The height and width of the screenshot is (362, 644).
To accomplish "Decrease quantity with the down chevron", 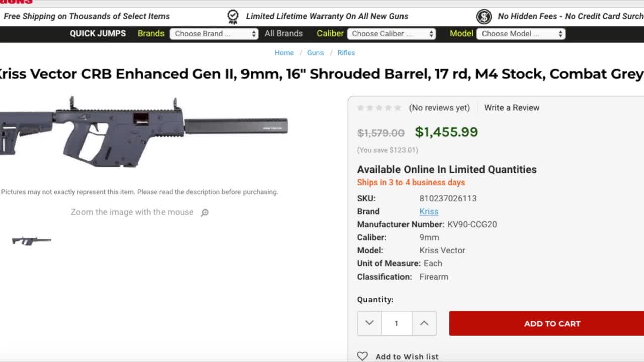I will tap(369, 323).
